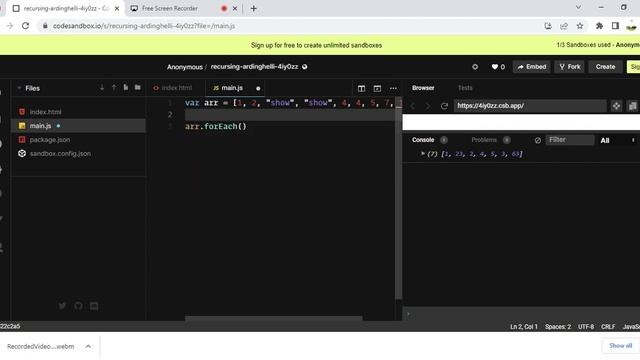Click the download files arrow icon
640x360 pixels.
[x=102, y=87]
